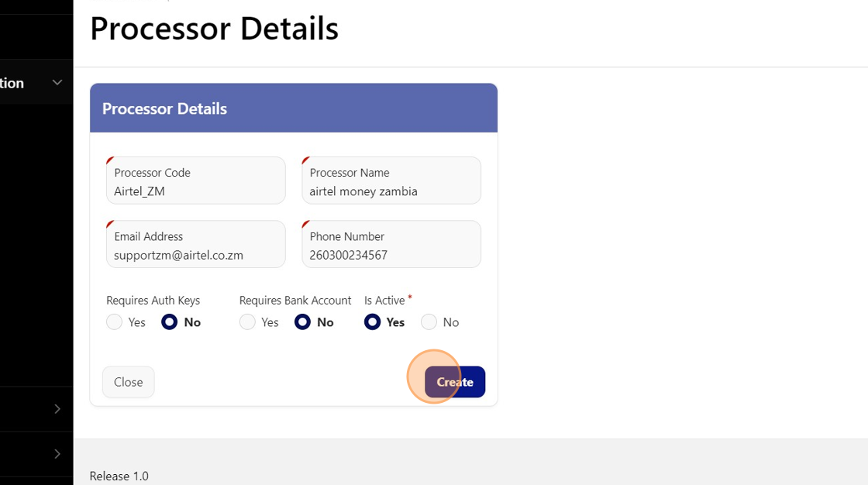Set Requires Auth Keys to Yes
The image size is (868, 485).
(115, 322)
